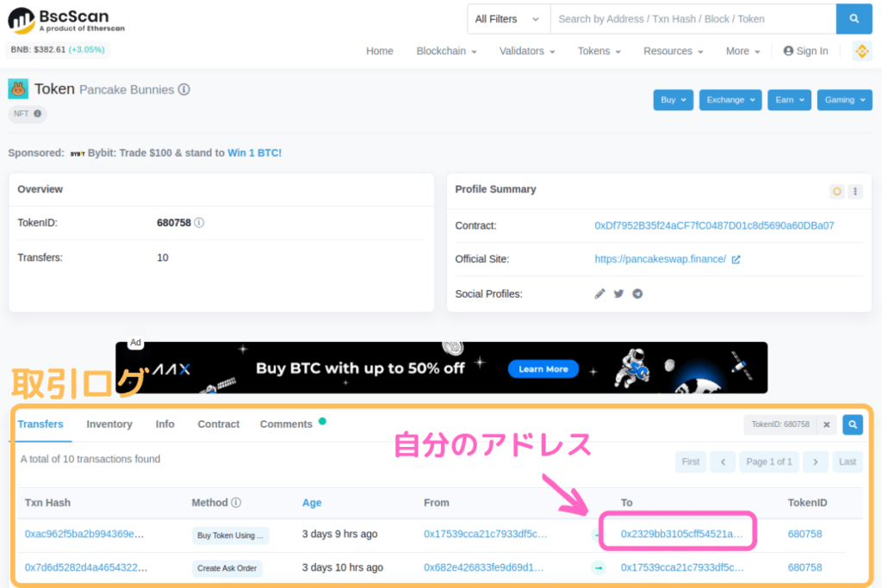Screen dimensions: 882x588
Task: Click the BNB price $382.61 label
Action: (58, 49)
